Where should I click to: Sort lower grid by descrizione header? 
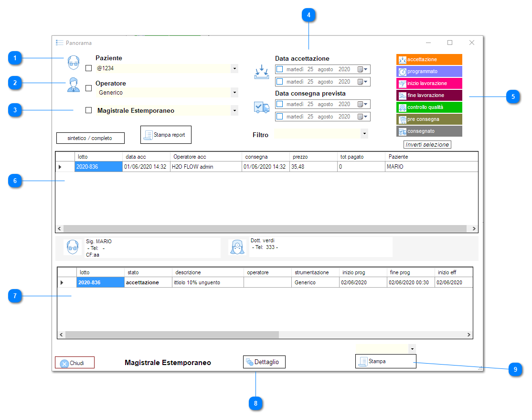tap(208, 273)
